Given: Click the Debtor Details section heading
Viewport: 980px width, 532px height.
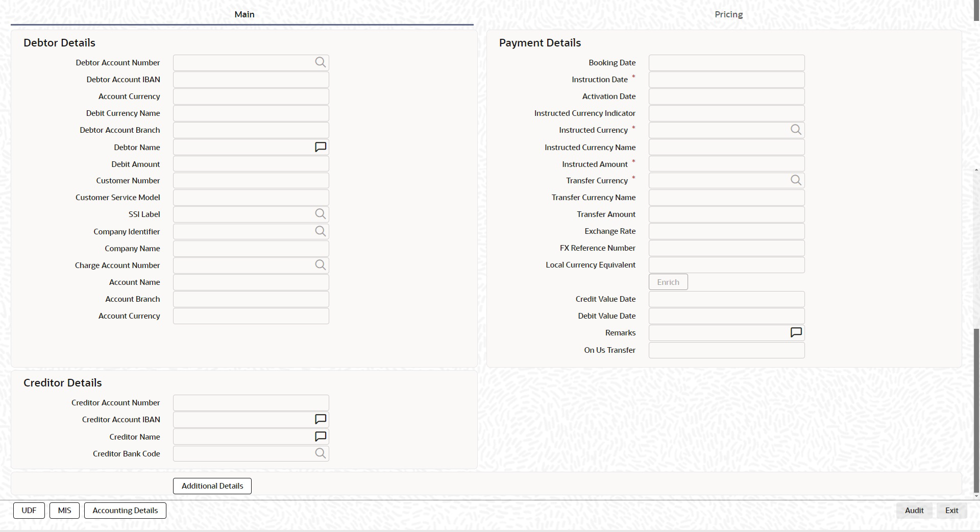Looking at the screenshot, I should pos(59,43).
